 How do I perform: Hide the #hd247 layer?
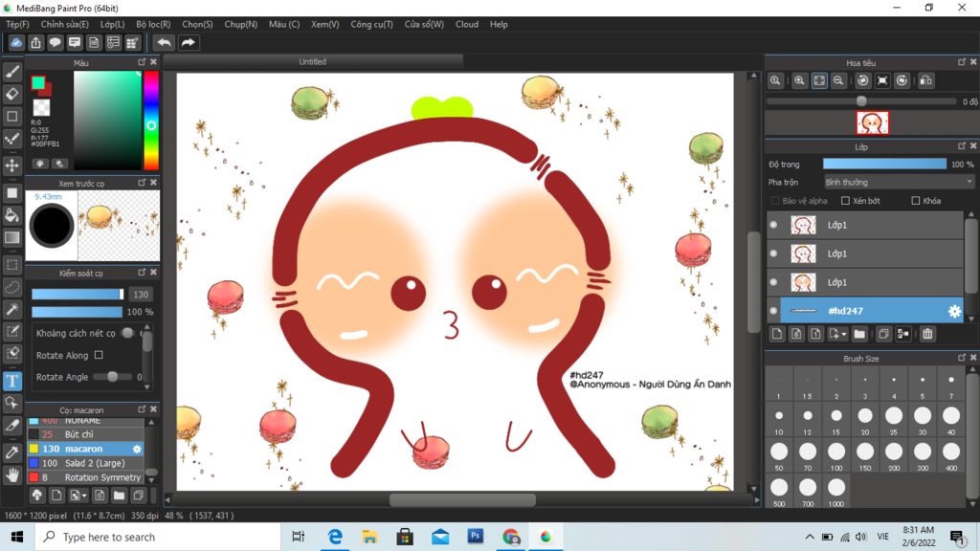click(x=773, y=311)
